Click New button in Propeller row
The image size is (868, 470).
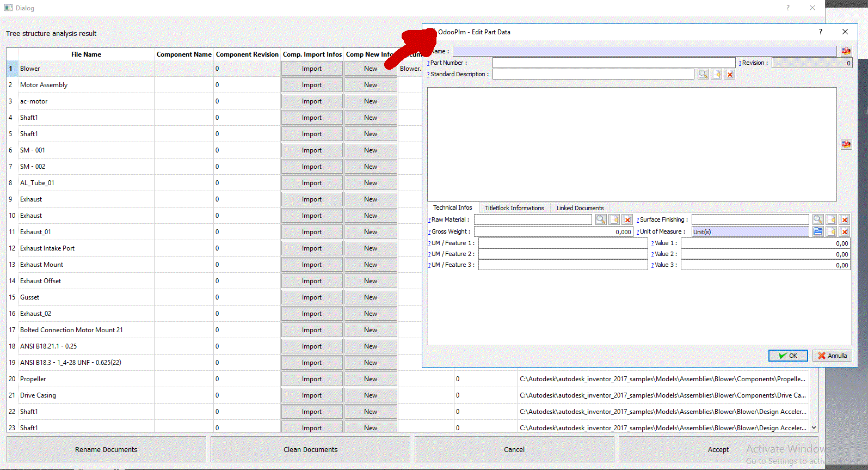[x=371, y=379]
